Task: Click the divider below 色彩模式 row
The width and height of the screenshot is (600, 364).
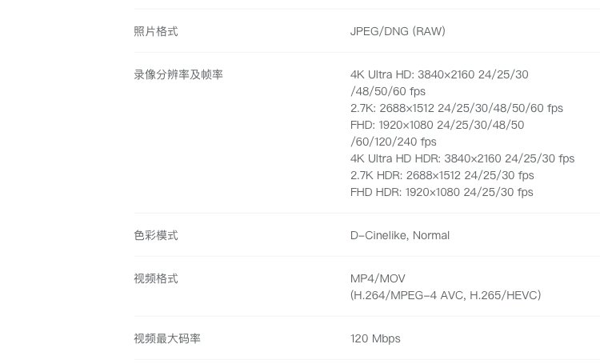Action: pos(367,257)
